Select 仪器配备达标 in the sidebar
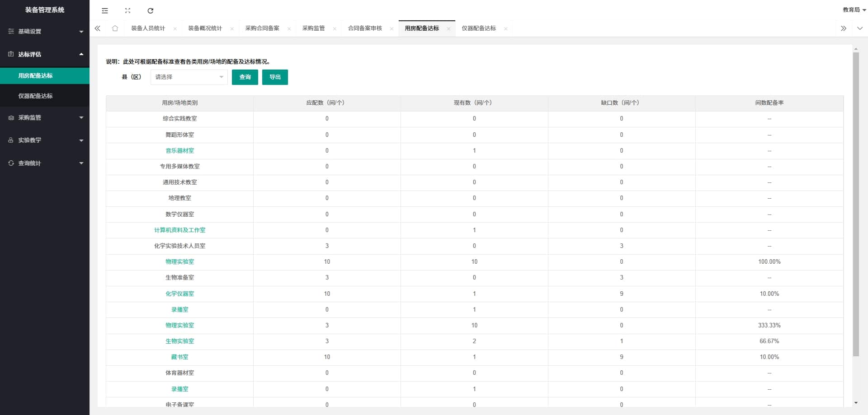868x415 pixels. click(35, 96)
